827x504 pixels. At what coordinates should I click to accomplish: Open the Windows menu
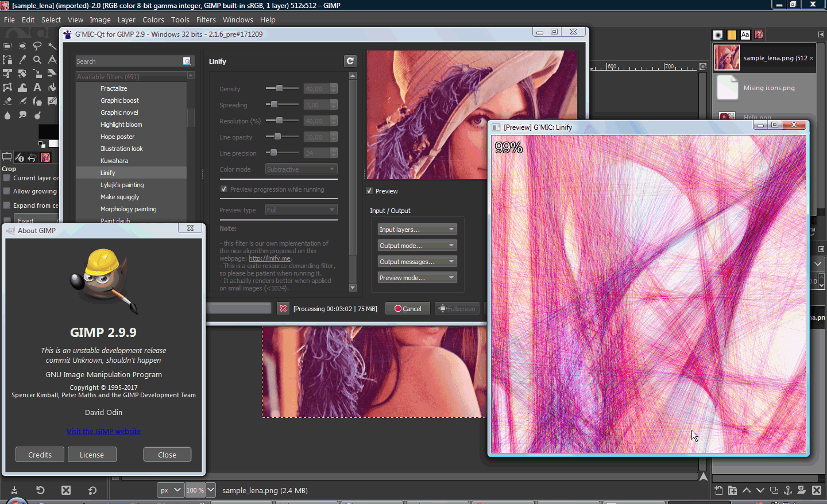(x=238, y=20)
